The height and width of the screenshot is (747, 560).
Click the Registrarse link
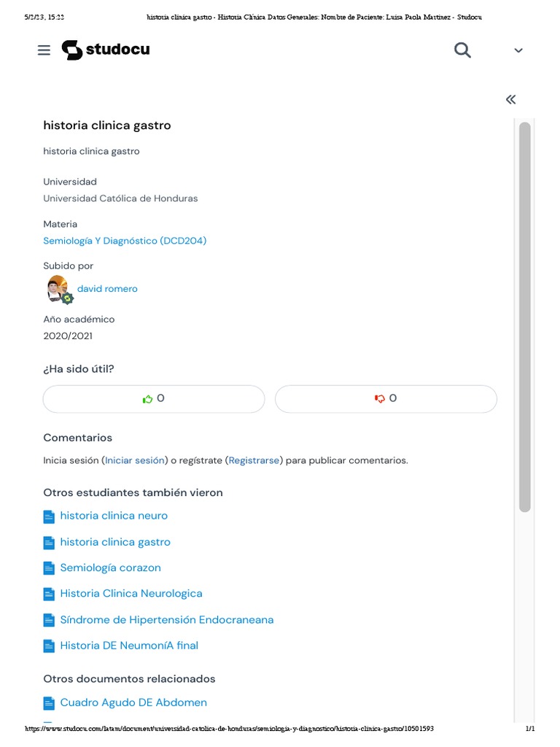[x=254, y=460]
